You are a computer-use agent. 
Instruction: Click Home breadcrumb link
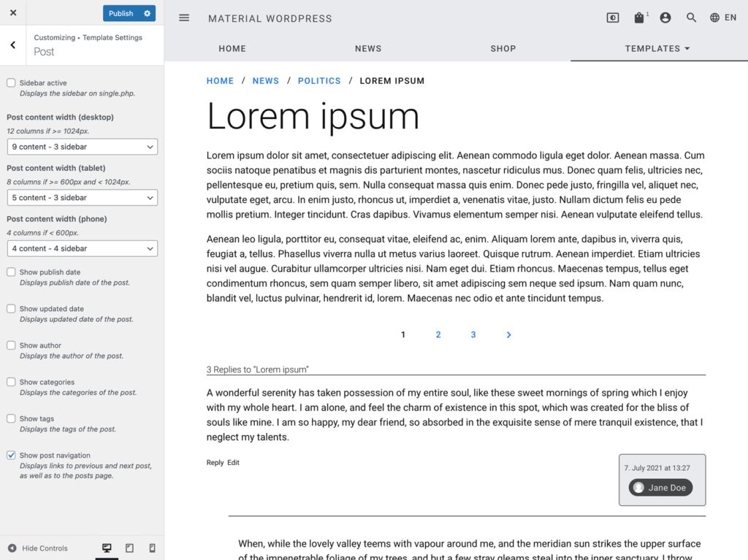(220, 81)
